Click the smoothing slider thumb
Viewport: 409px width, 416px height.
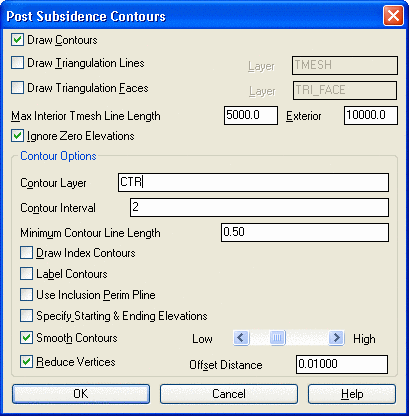pyautogui.click(x=277, y=338)
